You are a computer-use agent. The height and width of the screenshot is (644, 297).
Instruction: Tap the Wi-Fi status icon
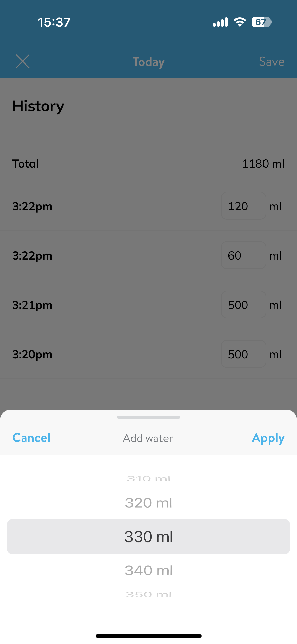[240, 22]
